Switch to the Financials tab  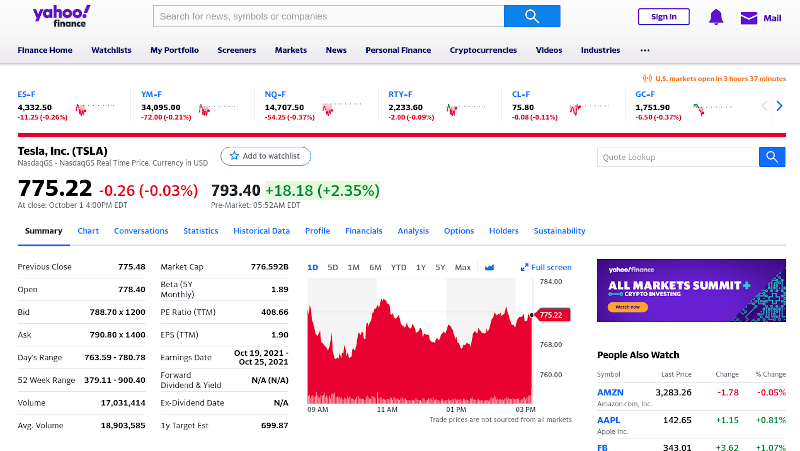[364, 231]
